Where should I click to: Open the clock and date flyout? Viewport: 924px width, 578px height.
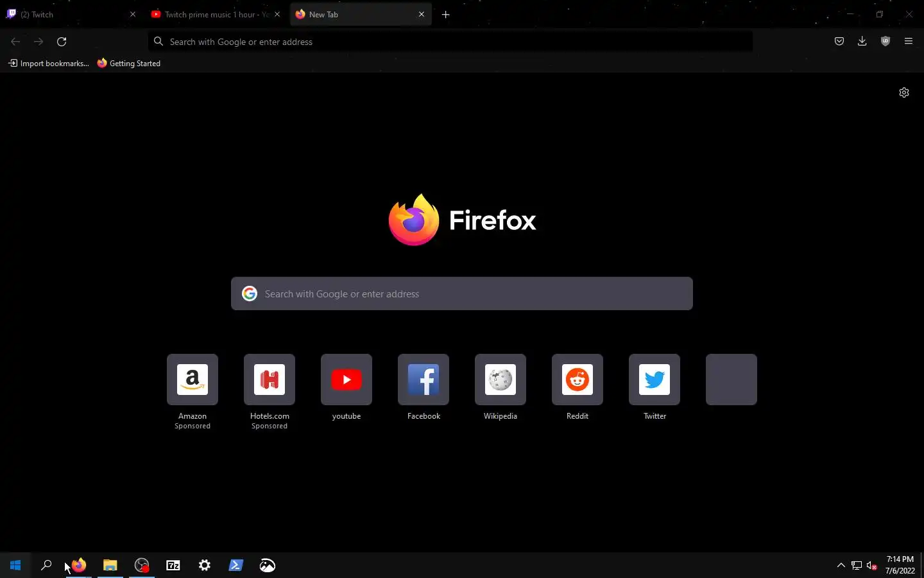tap(900, 565)
